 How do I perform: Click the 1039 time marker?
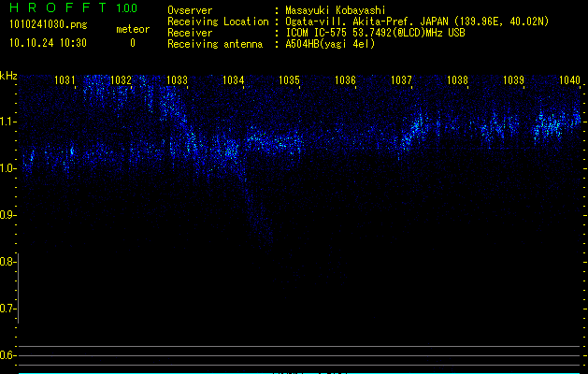point(513,80)
